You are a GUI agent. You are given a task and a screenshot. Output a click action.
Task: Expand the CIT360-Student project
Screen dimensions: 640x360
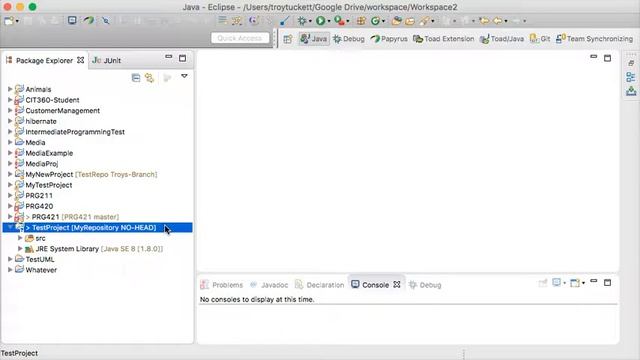click(x=10, y=99)
